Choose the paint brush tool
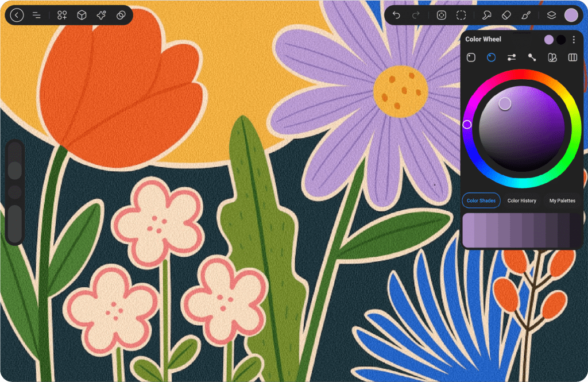The image size is (588, 382). pos(525,16)
